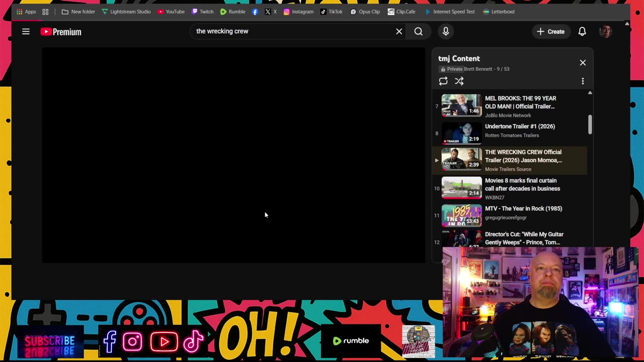Close the tmj Content playlist panel
The height and width of the screenshot is (362, 644).
tap(583, 63)
